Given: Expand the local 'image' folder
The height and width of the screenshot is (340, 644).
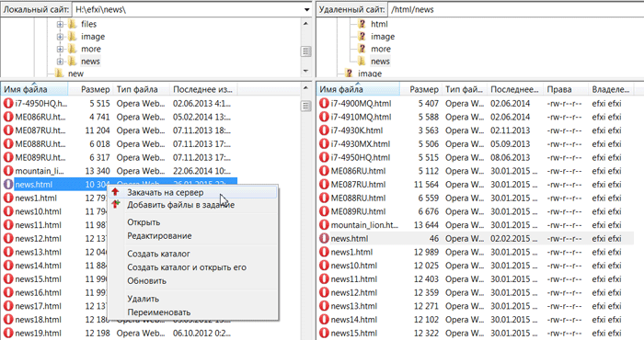Looking at the screenshot, I should pos(60,37).
